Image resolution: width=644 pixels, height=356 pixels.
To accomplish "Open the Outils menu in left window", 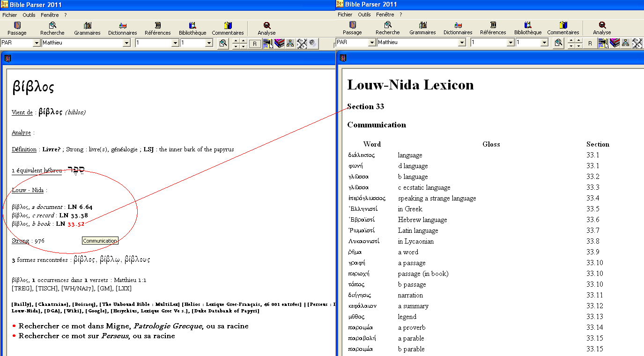I will click(29, 15).
